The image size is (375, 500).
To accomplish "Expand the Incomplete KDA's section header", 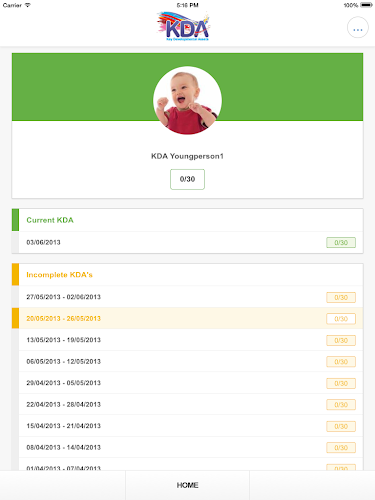I will point(187,275).
